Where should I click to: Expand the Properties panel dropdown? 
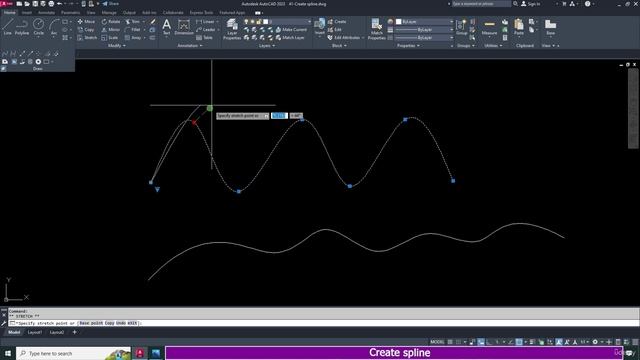point(408,46)
